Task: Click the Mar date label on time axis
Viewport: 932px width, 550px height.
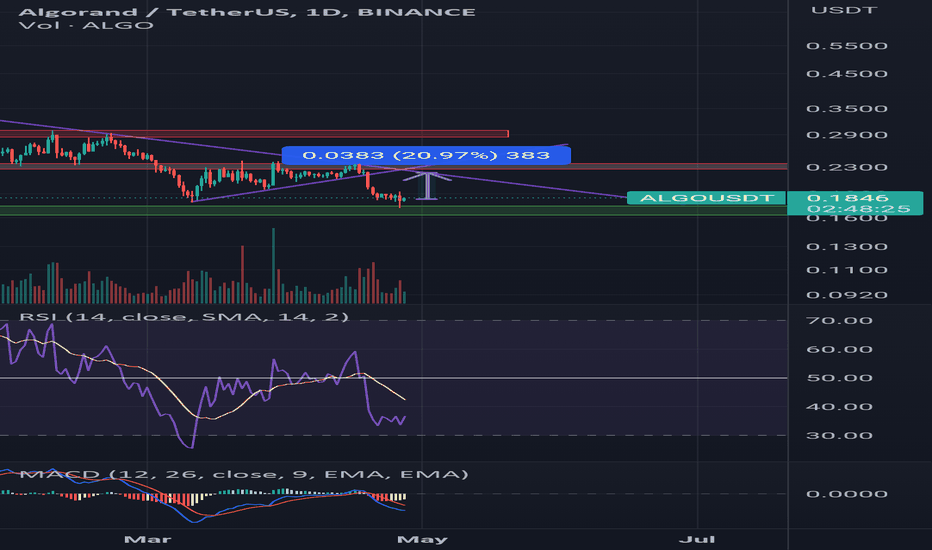Action: [147, 540]
